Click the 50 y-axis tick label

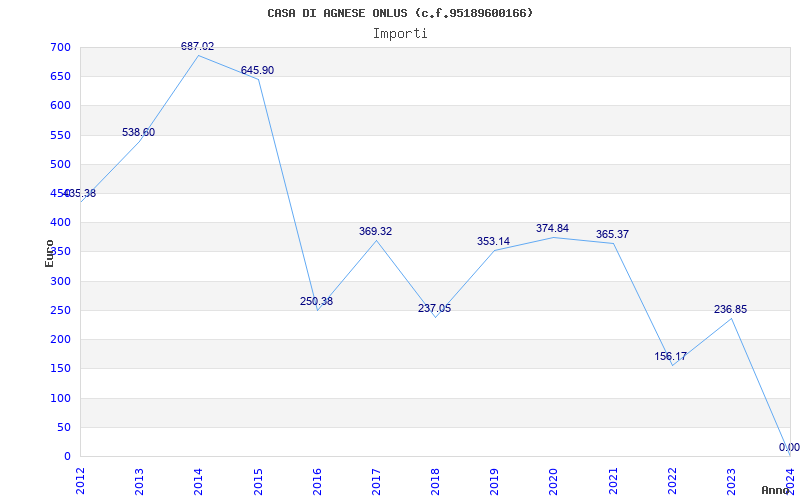(x=64, y=427)
